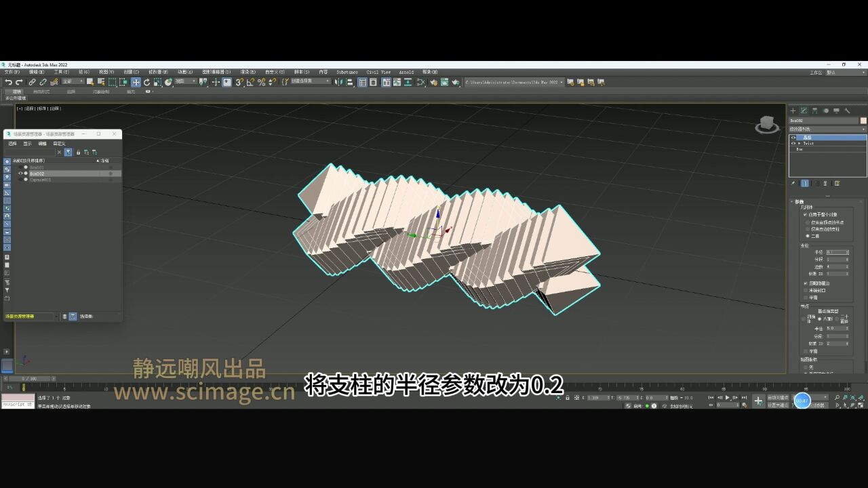Expand the Twist modifier sub-tree arrow
Viewport: 868px width, 488px height.
tap(799, 143)
